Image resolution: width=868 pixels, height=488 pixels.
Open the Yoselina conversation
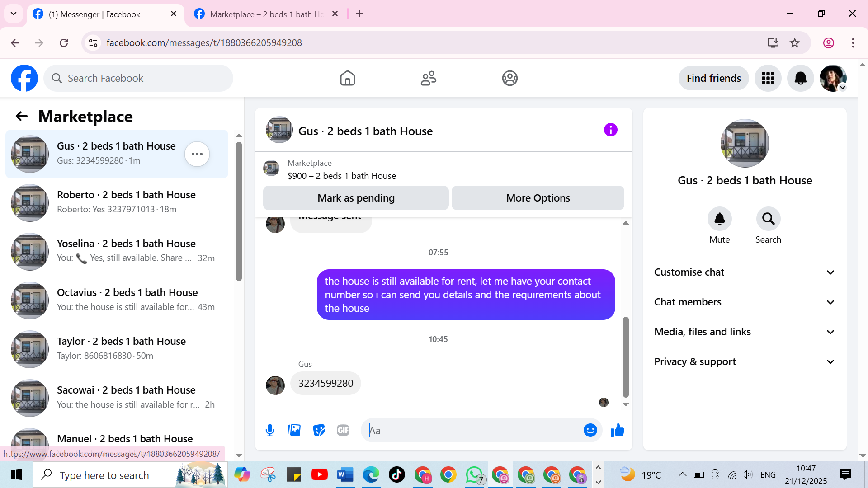point(117,252)
